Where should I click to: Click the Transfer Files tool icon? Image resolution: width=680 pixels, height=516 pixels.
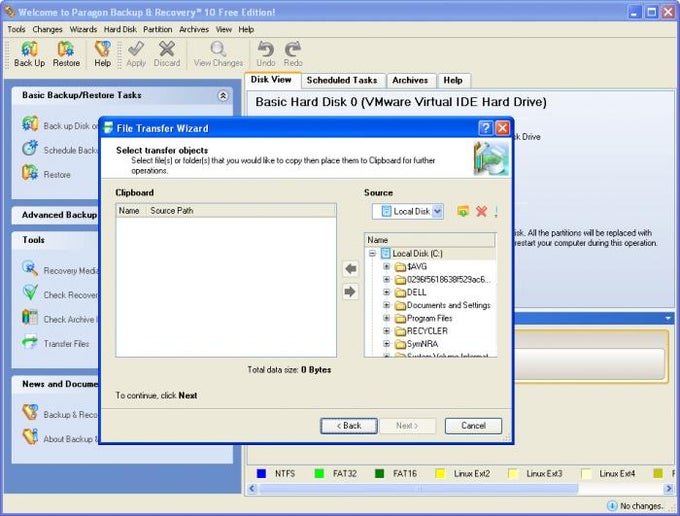click(x=30, y=342)
